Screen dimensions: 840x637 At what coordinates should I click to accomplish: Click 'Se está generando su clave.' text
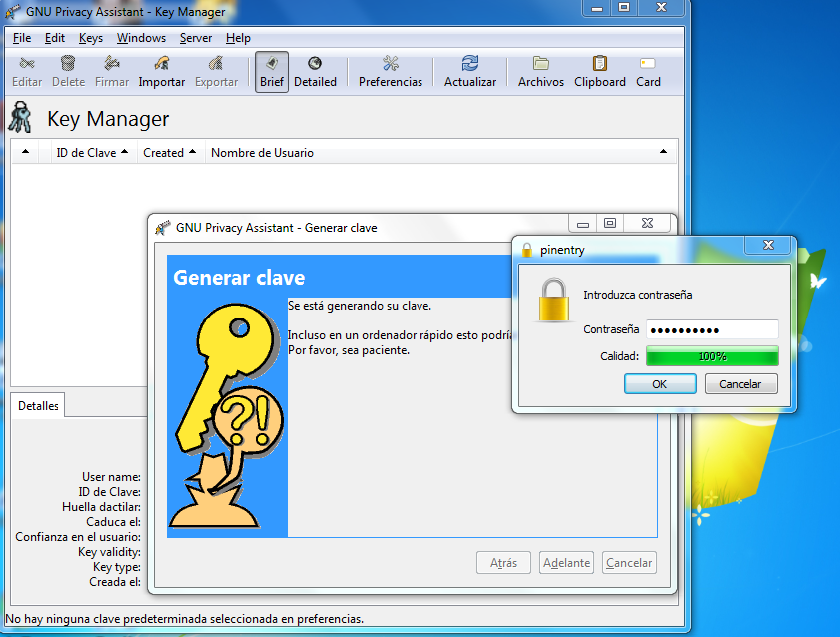pos(360,306)
